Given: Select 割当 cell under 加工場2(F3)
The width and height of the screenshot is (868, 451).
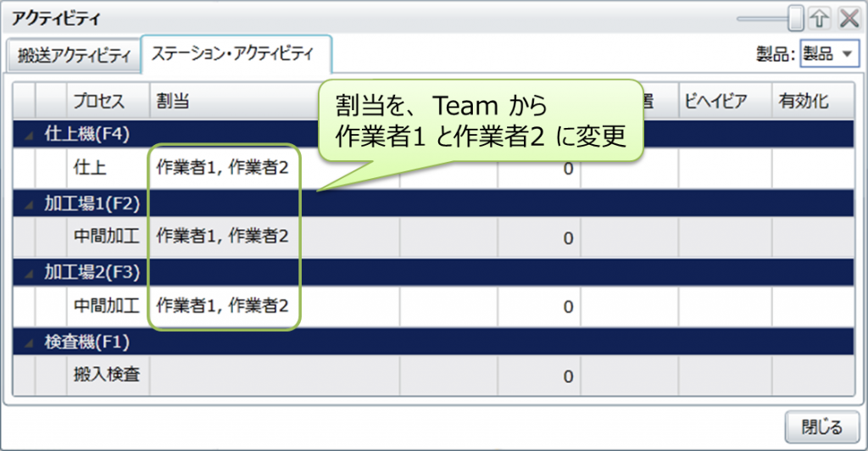Looking at the screenshot, I should [223, 305].
